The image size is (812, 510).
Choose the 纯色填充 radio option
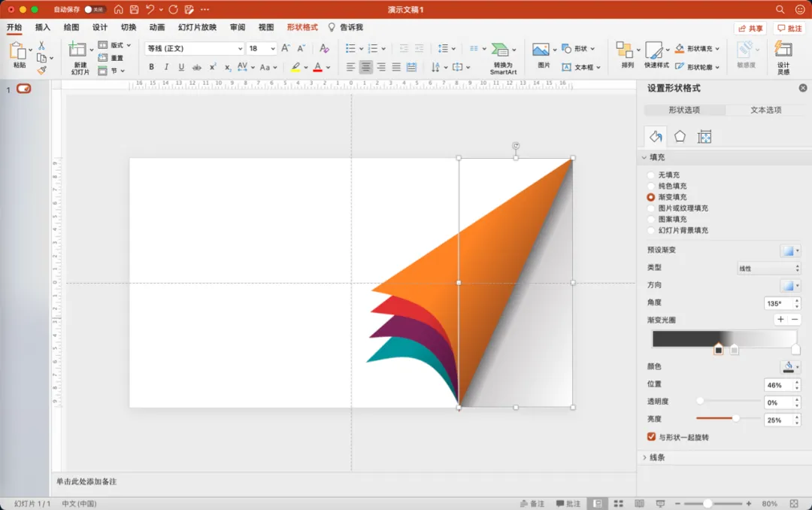[x=650, y=186]
